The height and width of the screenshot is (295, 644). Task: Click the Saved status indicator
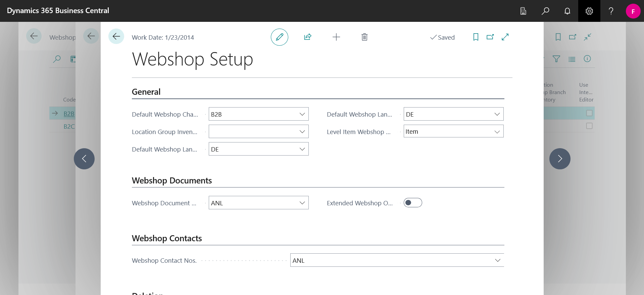click(442, 37)
